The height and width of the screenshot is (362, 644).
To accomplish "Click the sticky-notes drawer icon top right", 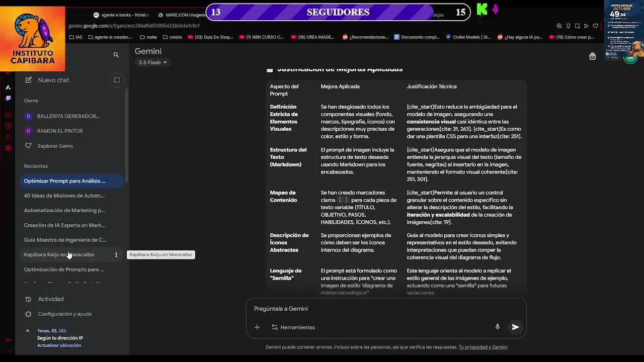I will click(593, 56).
